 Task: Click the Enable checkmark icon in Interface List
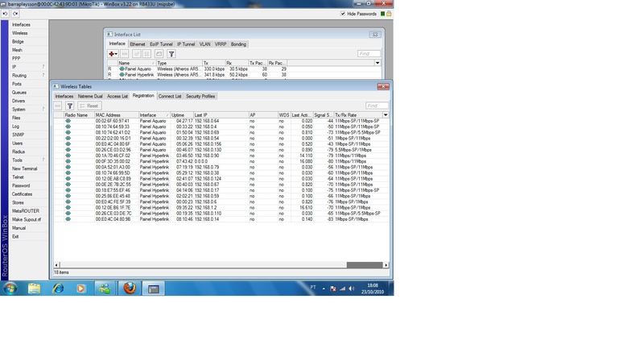[x=136, y=54]
